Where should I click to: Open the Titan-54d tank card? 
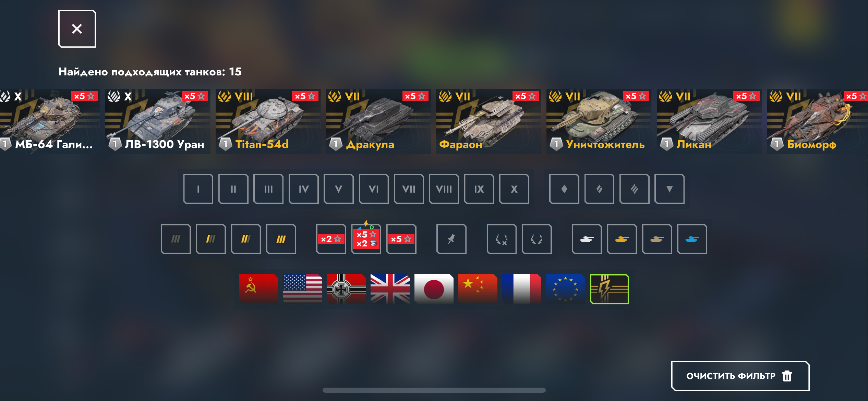(x=268, y=121)
